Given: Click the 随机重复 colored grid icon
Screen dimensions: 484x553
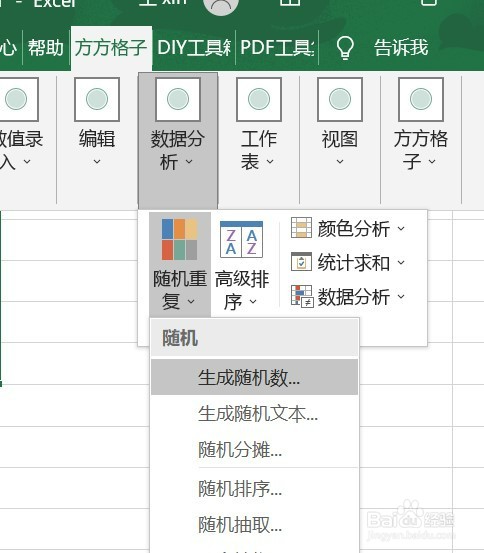Looking at the screenshot, I should coord(180,239).
